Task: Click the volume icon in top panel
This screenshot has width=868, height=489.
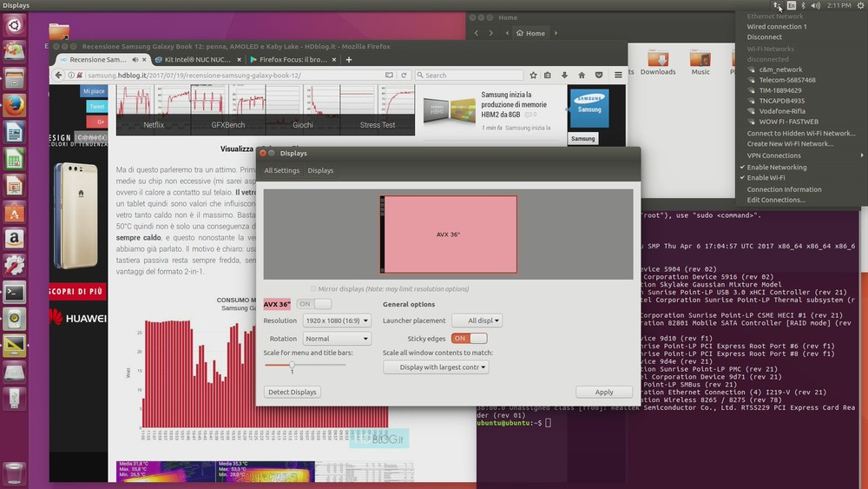Action: pos(816,5)
